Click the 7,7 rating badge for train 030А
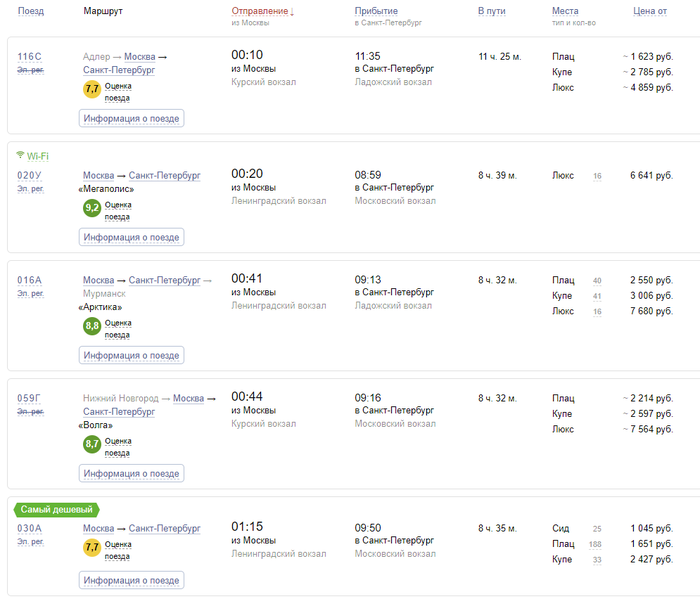Viewport: 700px width, 599px height. pyautogui.click(x=92, y=548)
